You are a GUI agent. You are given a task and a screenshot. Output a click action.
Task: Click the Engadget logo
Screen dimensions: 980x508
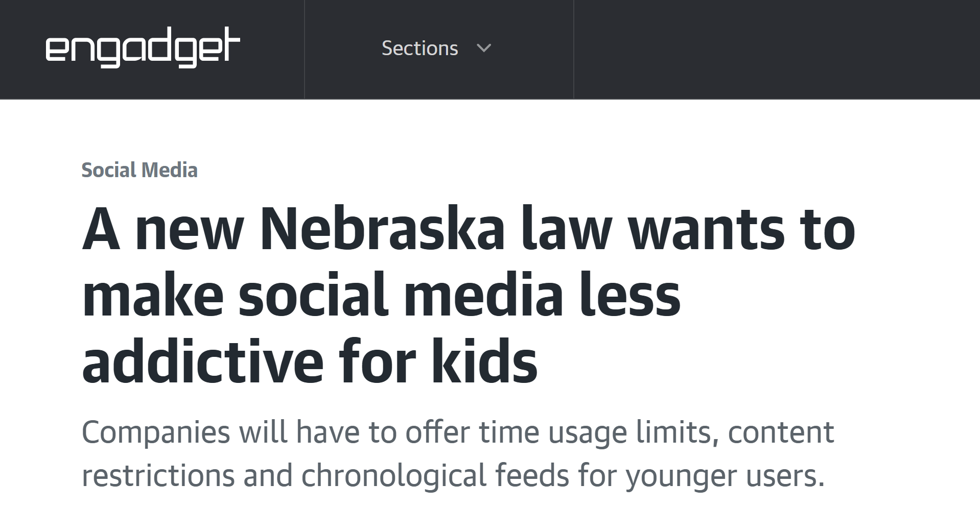[x=143, y=47]
